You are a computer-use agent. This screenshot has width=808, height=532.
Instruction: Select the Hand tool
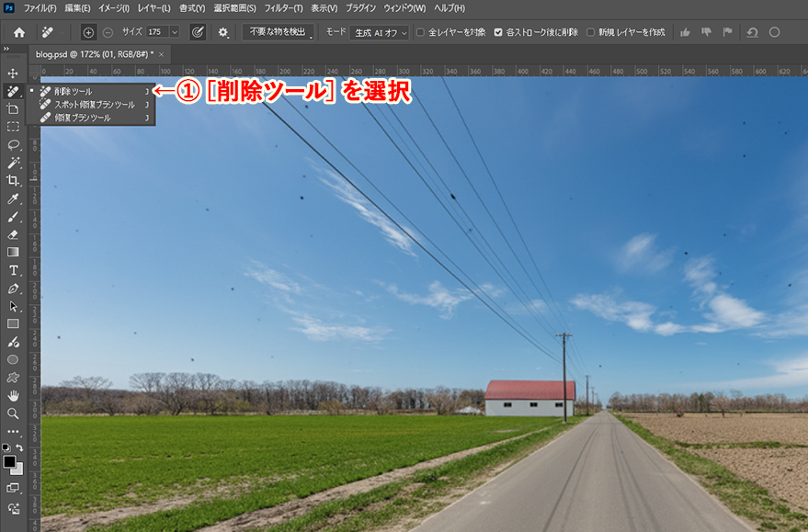(x=13, y=395)
